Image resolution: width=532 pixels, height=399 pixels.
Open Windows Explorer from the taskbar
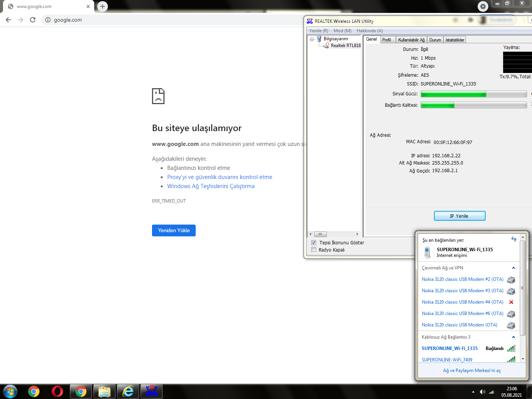[104, 391]
